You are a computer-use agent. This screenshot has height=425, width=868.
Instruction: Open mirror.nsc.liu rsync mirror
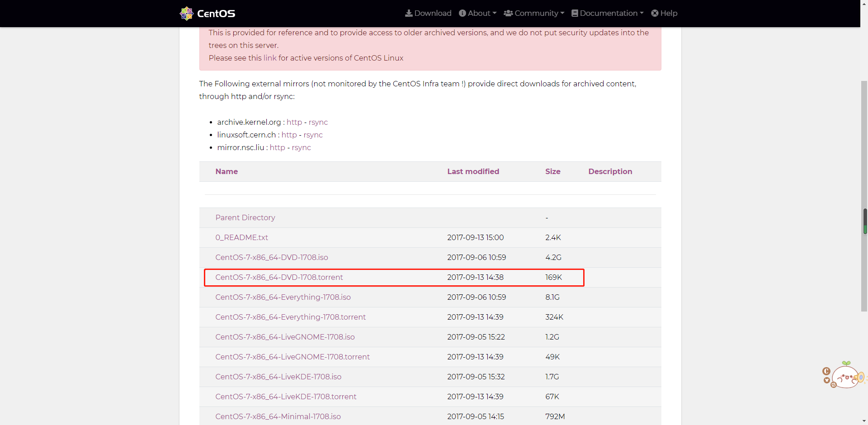click(x=302, y=147)
